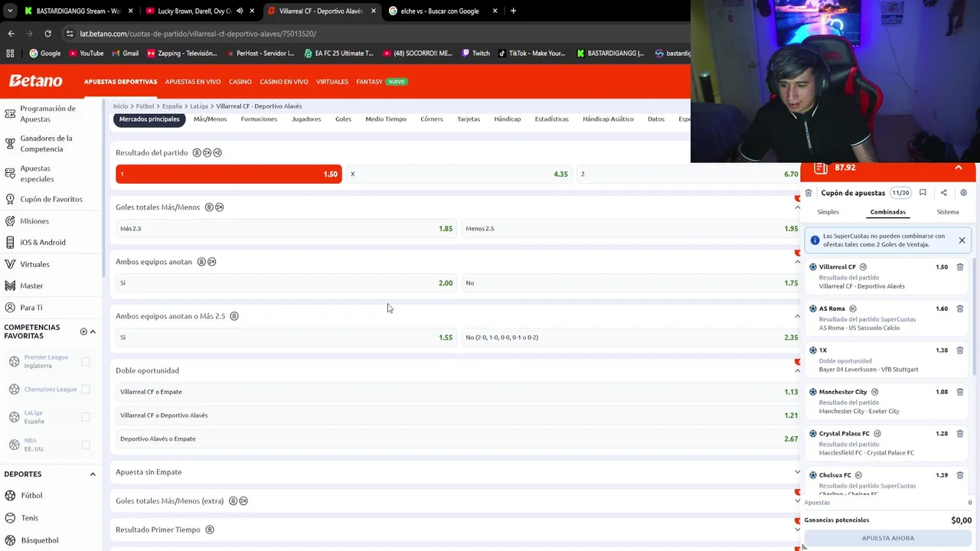Image resolution: width=980 pixels, height=551 pixels.
Task: Open Apuestas en Vivo menu
Action: click(193, 82)
